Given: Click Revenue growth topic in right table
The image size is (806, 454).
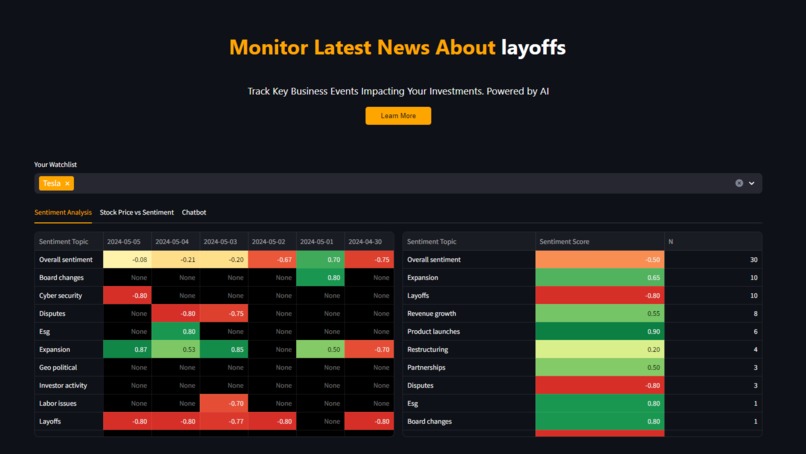Looking at the screenshot, I should (432, 314).
